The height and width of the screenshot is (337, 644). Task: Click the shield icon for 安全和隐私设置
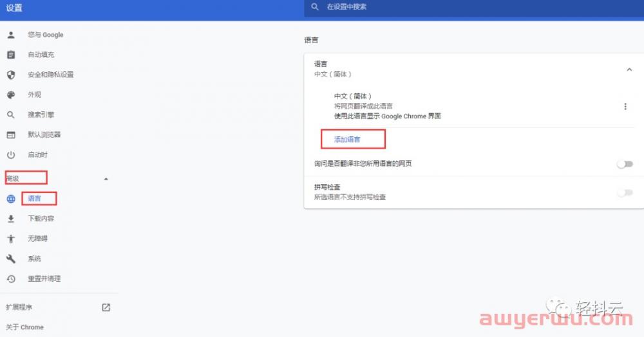(11, 75)
